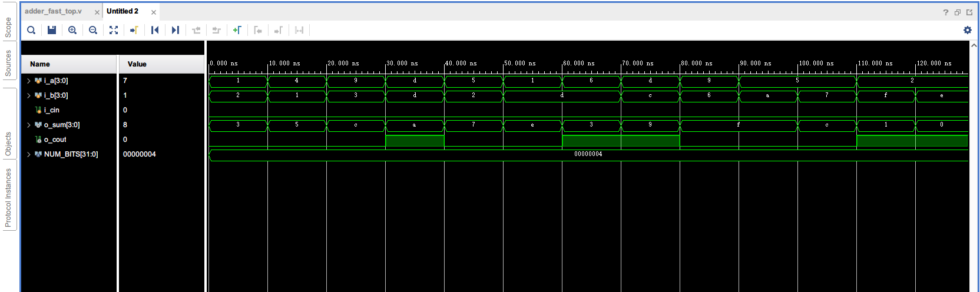Zoom in on the waveform
The height and width of the screenshot is (292, 980).
[x=72, y=30]
